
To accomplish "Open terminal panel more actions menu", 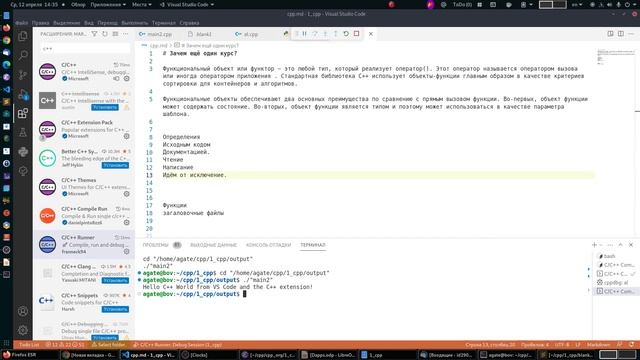I will coord(610,245).
